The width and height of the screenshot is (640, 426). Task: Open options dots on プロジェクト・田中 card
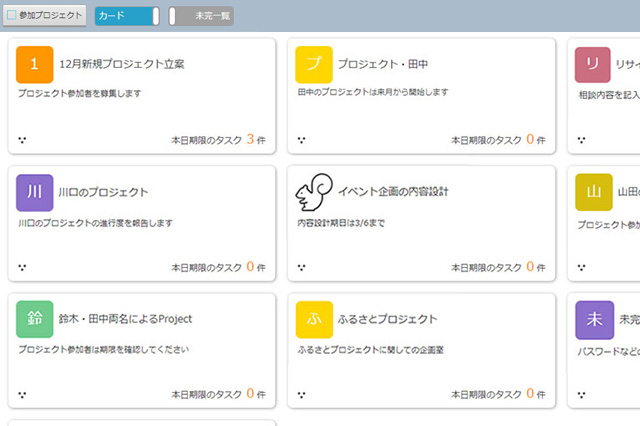(x=301, y=140)
